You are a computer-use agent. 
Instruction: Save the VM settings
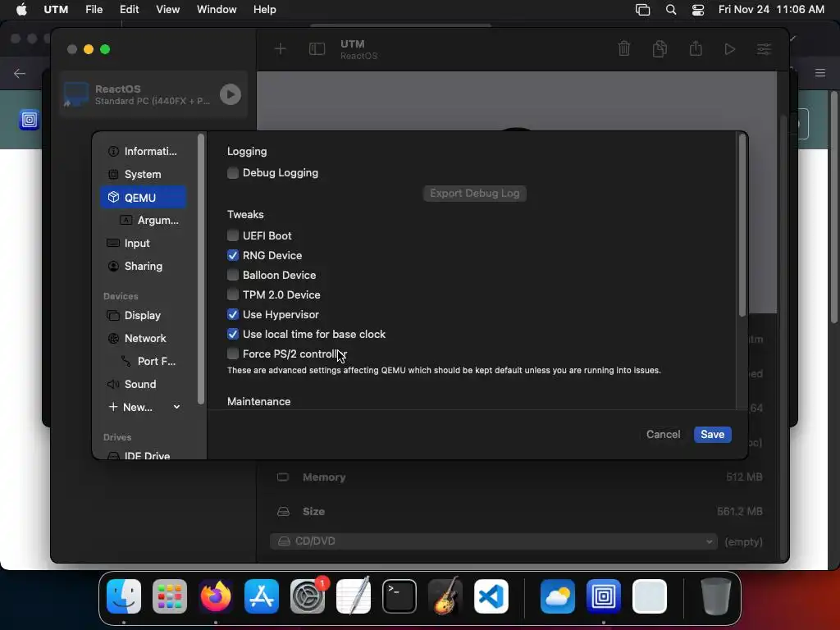713,435
